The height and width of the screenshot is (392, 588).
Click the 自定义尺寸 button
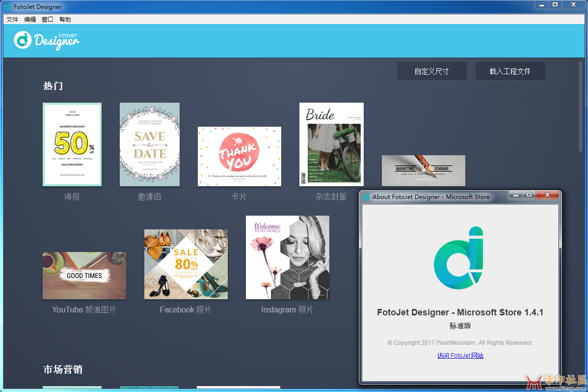pos(431,71)
